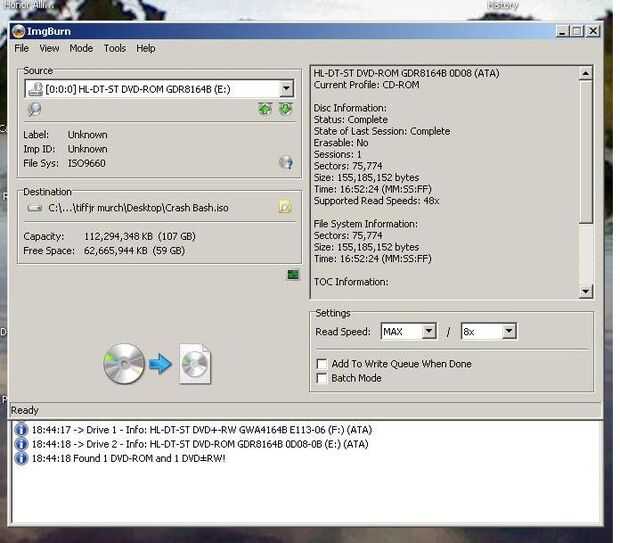Screen dimensions: 620x543
Task: Click the small green display graph icon
Action: (293, 274)
